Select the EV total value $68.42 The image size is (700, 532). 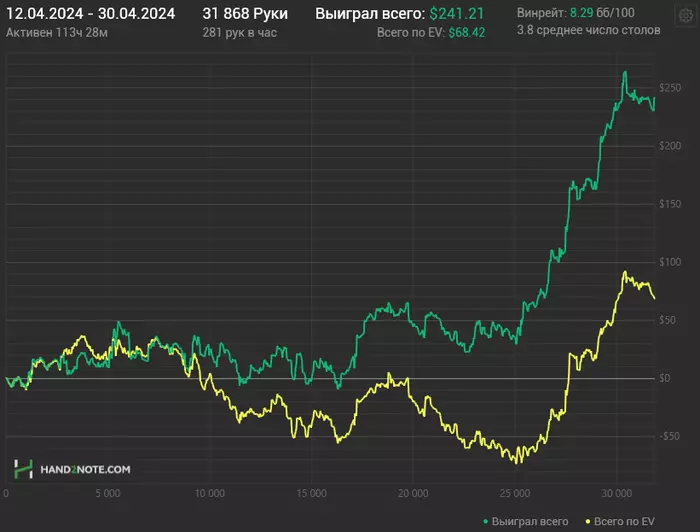coord(467,33)
